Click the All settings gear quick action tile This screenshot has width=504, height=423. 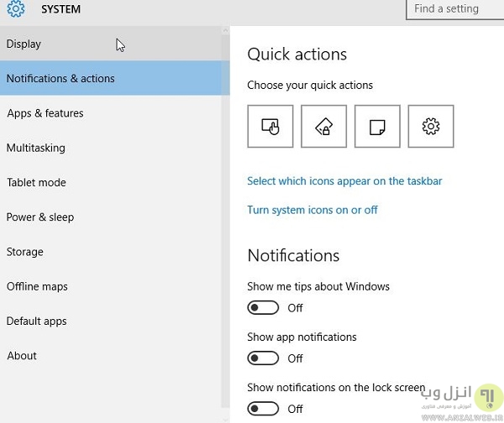tap(430, 127)
